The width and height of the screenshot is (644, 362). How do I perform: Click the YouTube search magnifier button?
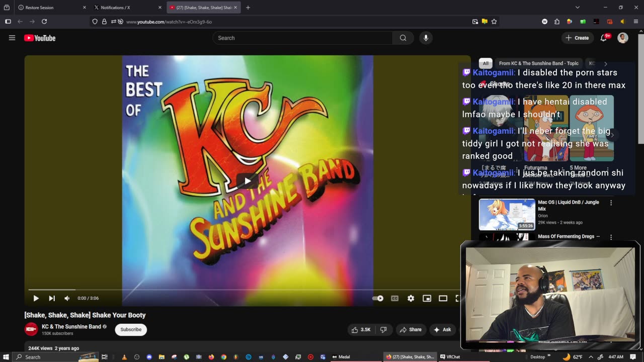pyautogui.click(x=403, y=38)
